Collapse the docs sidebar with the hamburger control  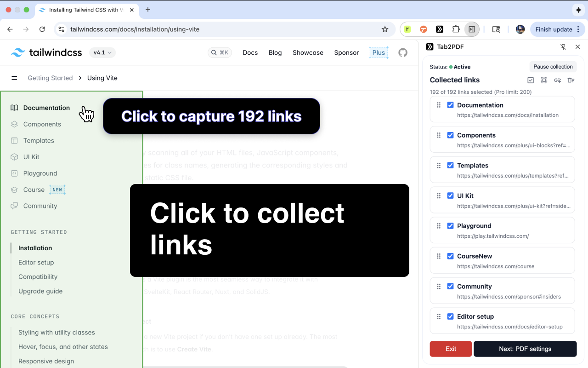point(14,78)
